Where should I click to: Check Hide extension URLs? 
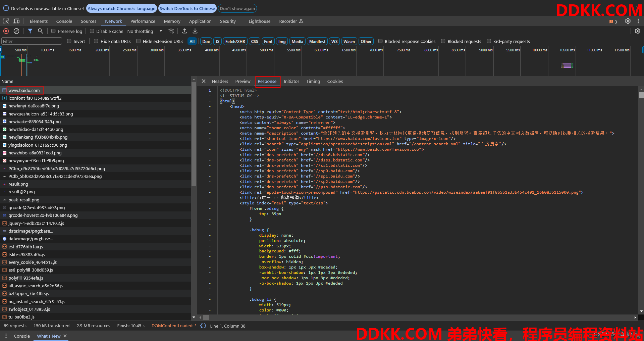138,41
